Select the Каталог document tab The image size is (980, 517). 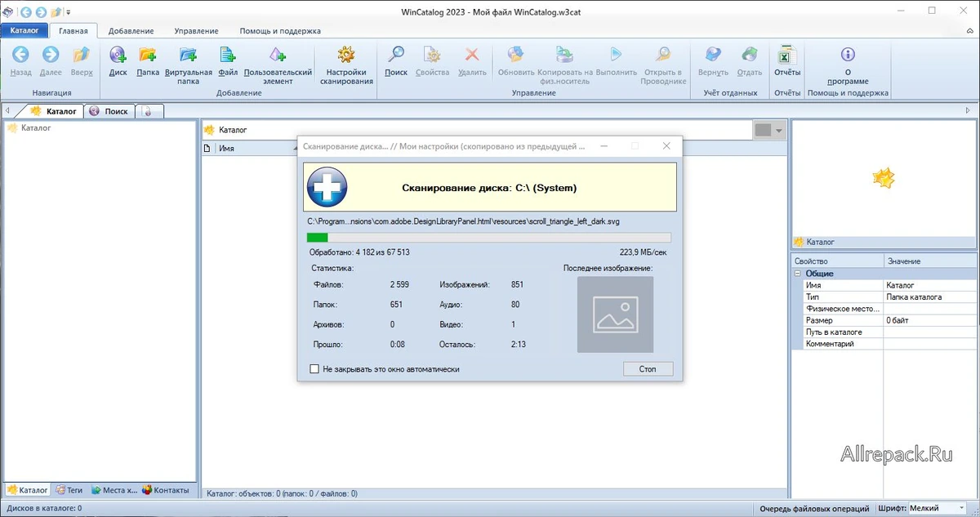[54, 111]
